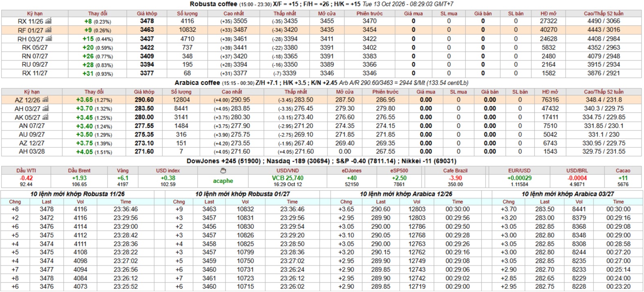Viewport: 644px width, 292px height.
Task: Click the '10 lệnh mới khớp Arabica 03/27' heading
Action: tap(568, 194)
